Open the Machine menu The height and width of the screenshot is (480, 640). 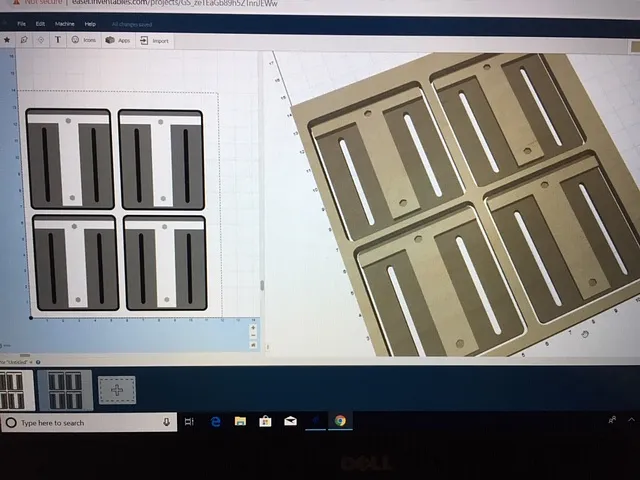[x=64, y=24]
